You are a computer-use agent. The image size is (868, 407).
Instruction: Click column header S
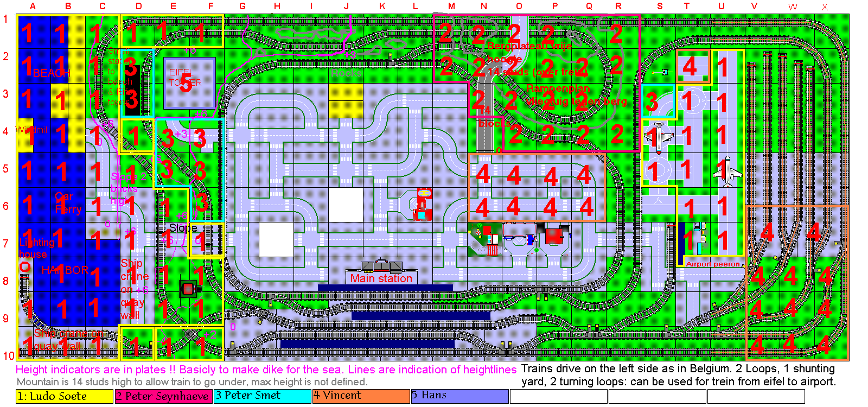(660, 7)
